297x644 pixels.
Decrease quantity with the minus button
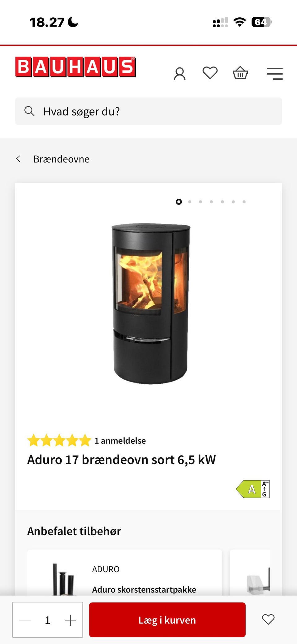click(x=25, y=620)
